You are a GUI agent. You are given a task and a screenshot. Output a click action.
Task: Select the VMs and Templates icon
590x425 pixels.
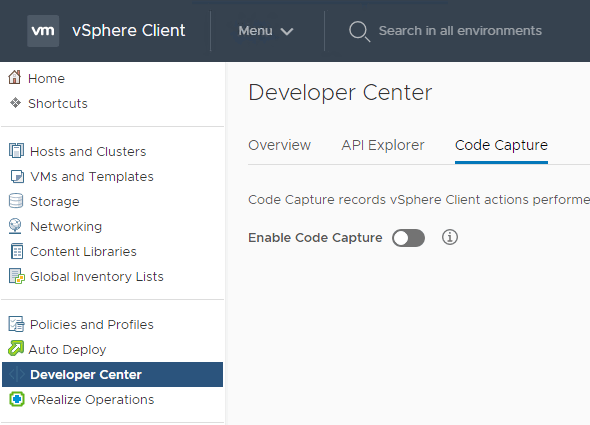[x=17, y=176]
